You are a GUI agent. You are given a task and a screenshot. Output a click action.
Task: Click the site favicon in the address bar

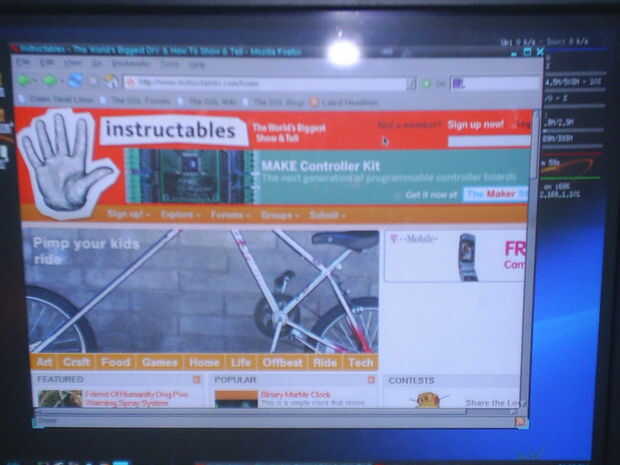(131, 83)
